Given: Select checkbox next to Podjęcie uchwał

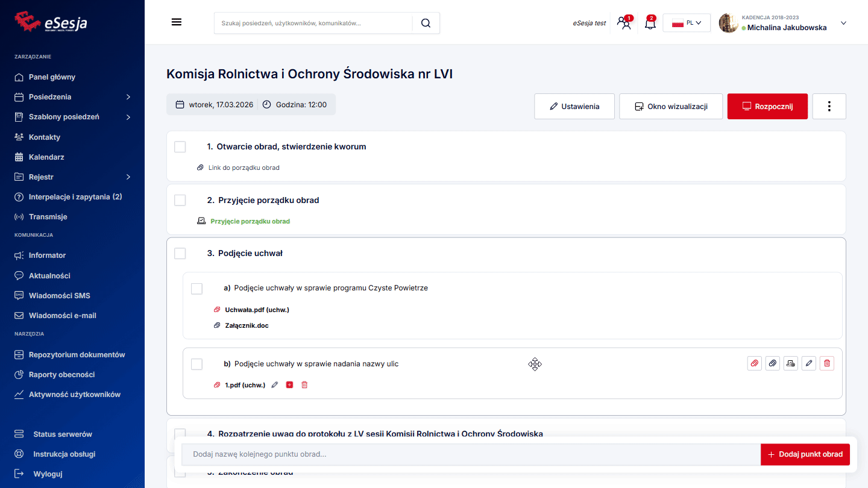Looking at the screenshot, I should (180, 254).
